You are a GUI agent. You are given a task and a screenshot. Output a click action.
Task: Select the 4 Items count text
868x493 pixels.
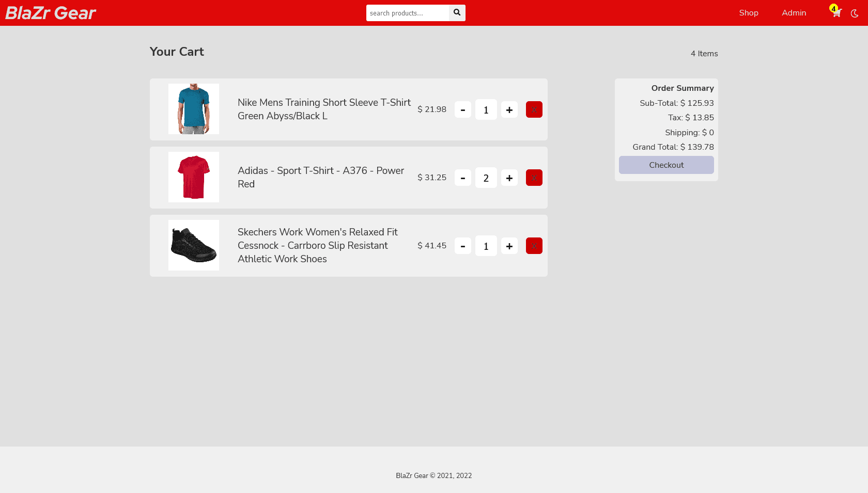click(x=704, y=54)
